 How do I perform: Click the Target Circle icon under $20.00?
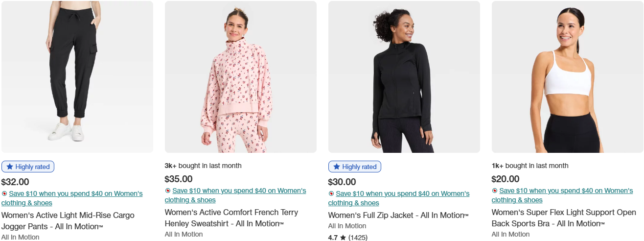pyautogui.click(x=495, y=191)
